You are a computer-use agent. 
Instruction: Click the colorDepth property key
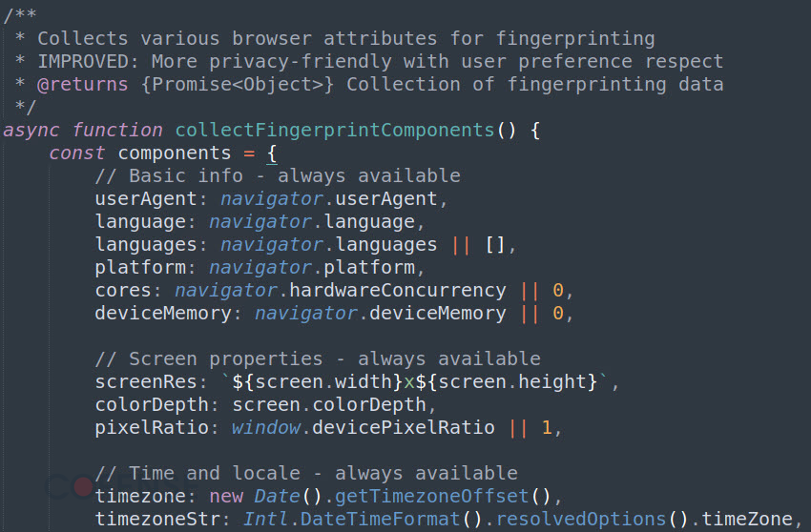(x=152, y=404)
